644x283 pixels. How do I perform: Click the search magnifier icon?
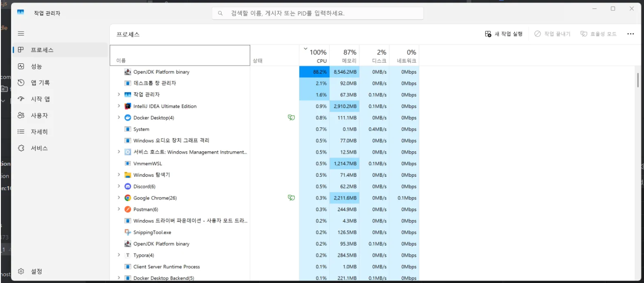click(220, 13)
